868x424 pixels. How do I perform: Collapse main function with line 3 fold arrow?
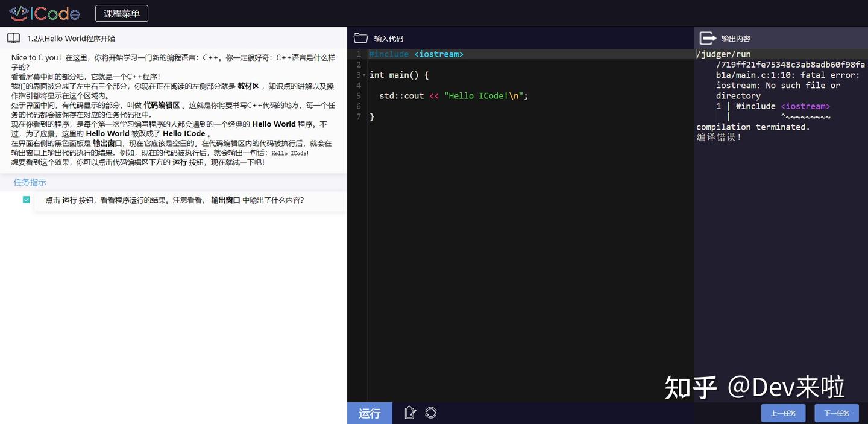tap(363, 75)
